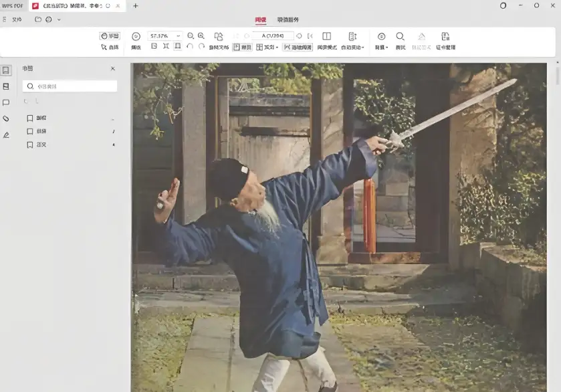Screen dimensions: 561x392
Task: Open the comments panel in left sidebar
Action: pos(6,102)
